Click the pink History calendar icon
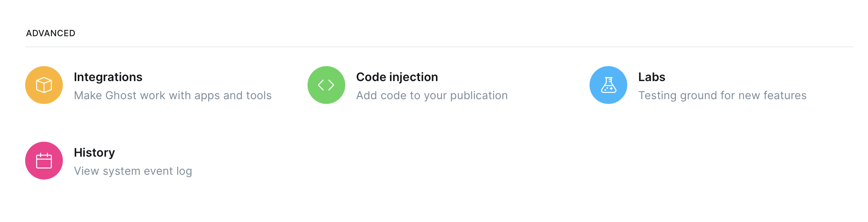Image resolution: width=868 pixels, height=222 pixels. [44, 161]
